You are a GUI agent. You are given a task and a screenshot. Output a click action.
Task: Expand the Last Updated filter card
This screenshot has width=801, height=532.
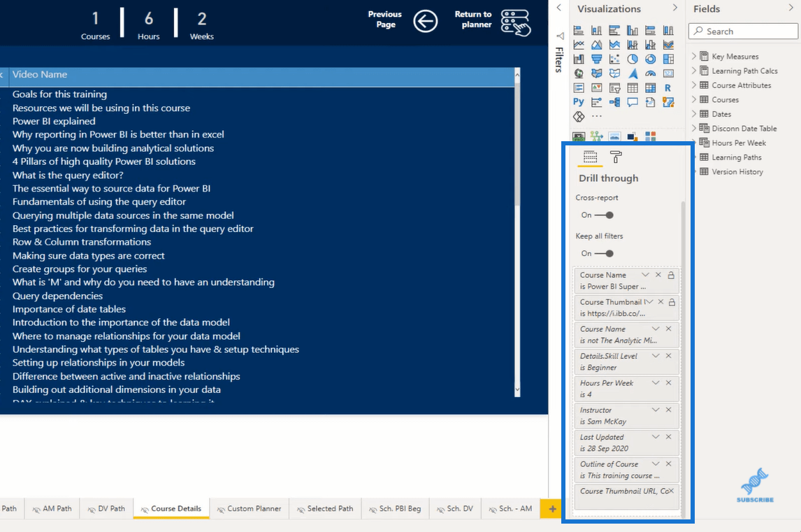coord(656,437)
